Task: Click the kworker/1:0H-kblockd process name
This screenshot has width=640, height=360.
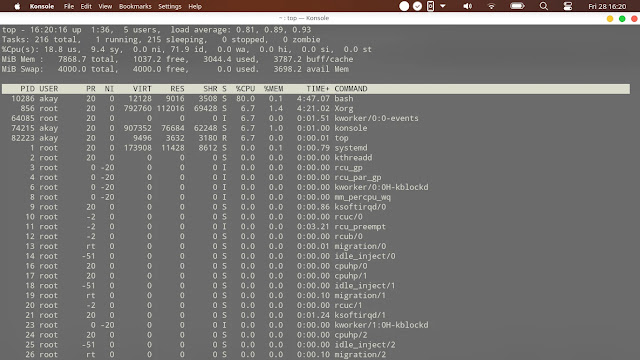Action: pyautogui.click(x=381, y=325)
